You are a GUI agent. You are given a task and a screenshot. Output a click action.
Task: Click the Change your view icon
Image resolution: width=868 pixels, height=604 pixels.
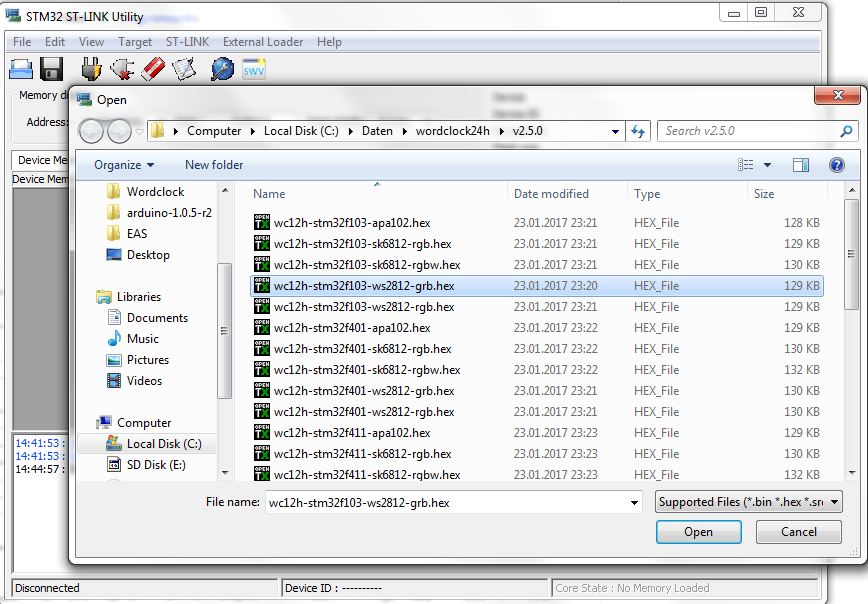(x=746, y=164)
